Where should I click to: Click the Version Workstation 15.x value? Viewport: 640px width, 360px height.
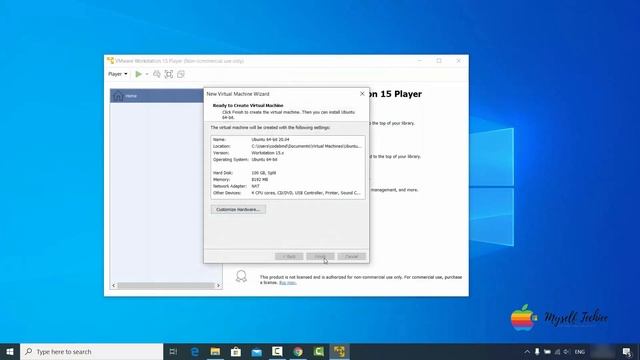(267, 153)
